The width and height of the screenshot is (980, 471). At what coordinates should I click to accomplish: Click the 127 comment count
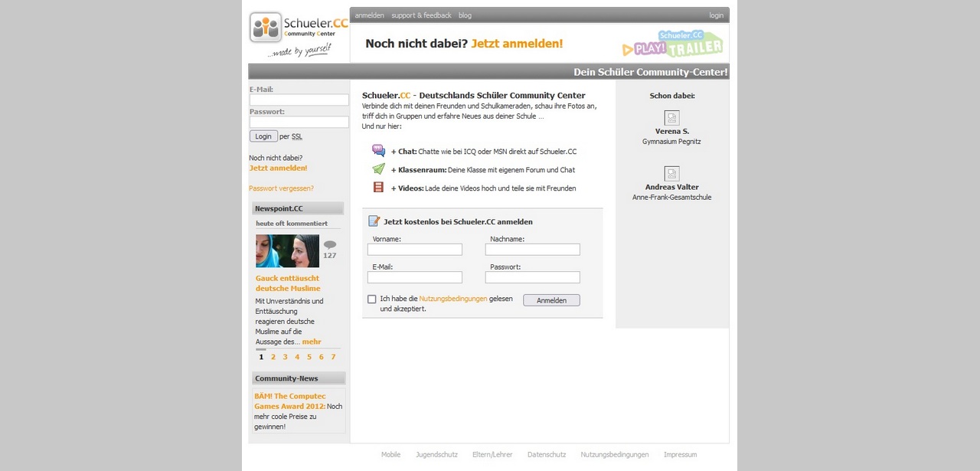click(x=330, y=256)
